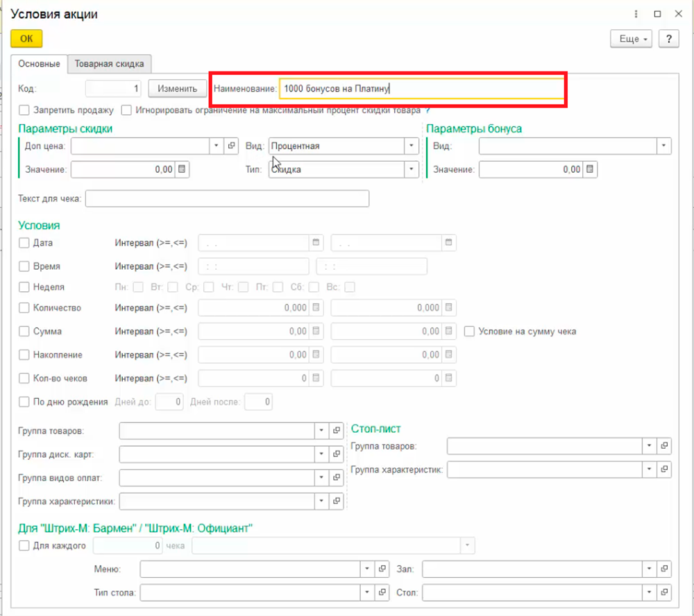This screenshot has width=694, height=616.
Task: Select the Основные tab
Action: (39, 64)
